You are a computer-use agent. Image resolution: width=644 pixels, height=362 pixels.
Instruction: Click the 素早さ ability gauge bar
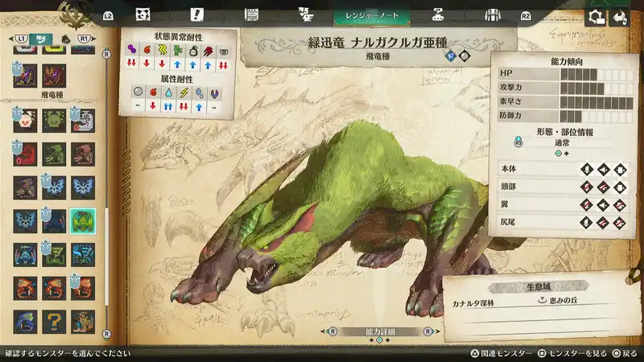(x=597, y=103)
